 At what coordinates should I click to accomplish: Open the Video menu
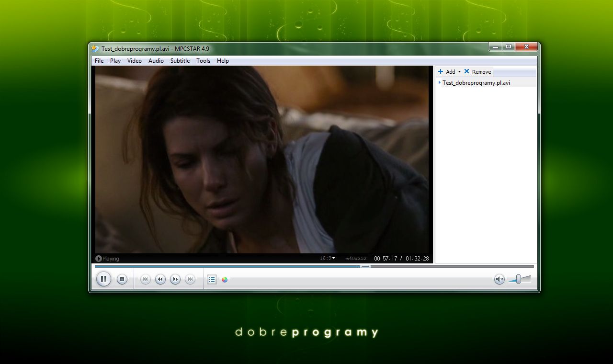click(135, 61)
